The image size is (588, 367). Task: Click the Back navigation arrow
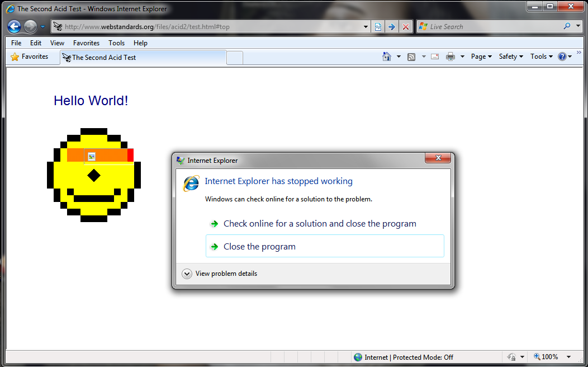tap(14, 27)
